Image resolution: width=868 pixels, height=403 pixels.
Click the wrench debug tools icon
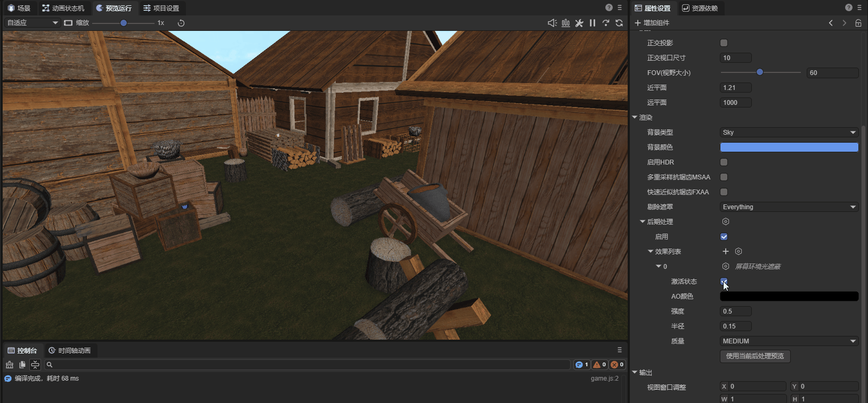579,23
